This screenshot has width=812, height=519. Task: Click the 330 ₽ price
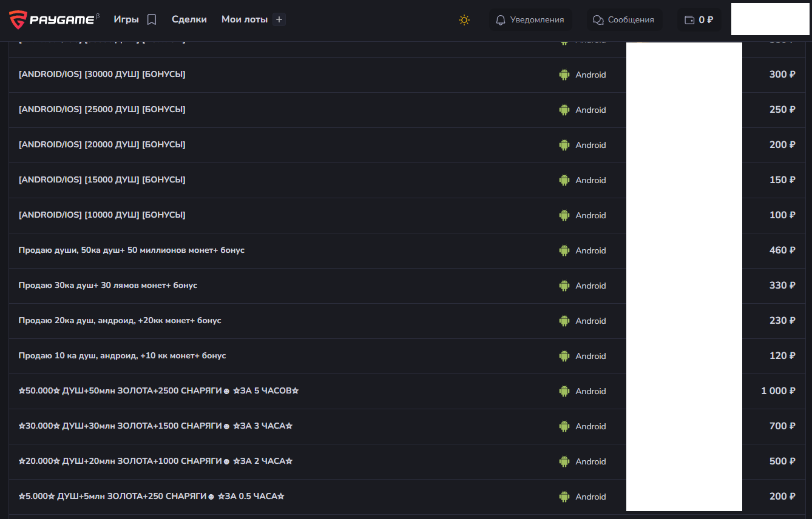(782, 286)
